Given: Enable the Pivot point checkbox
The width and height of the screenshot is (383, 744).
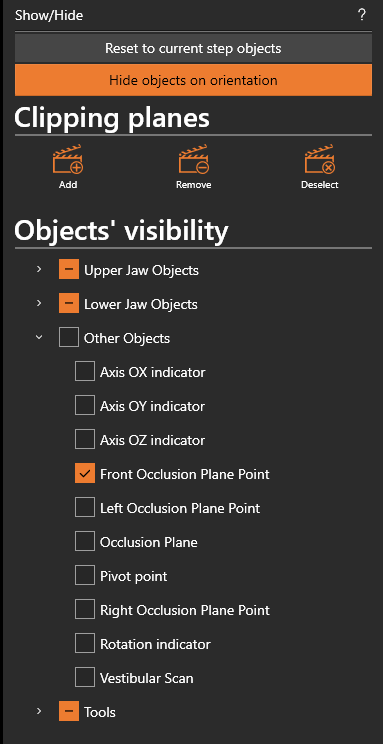Looking at the screenshot, I should 85,576.
